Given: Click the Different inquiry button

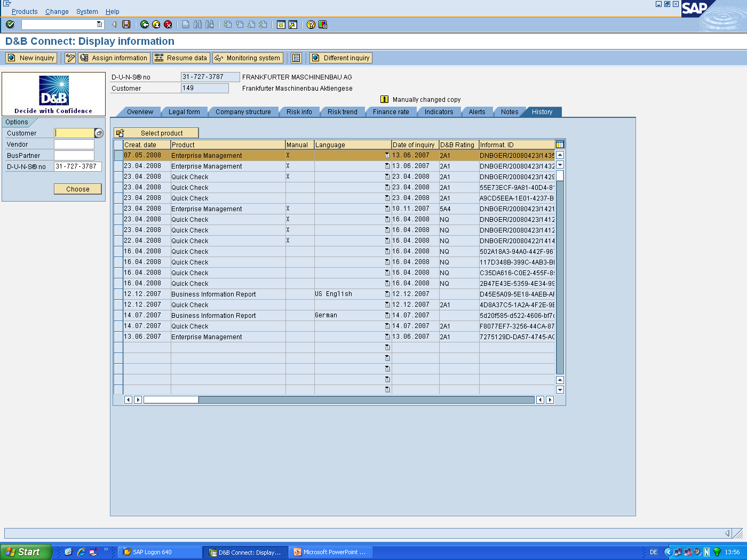Looking at the screenshot, I should coord(341,58).
